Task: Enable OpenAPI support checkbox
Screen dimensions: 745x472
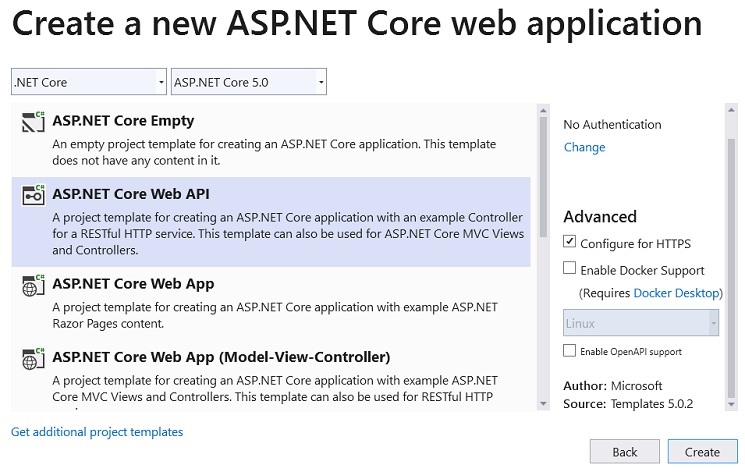Action: (569, 351)
